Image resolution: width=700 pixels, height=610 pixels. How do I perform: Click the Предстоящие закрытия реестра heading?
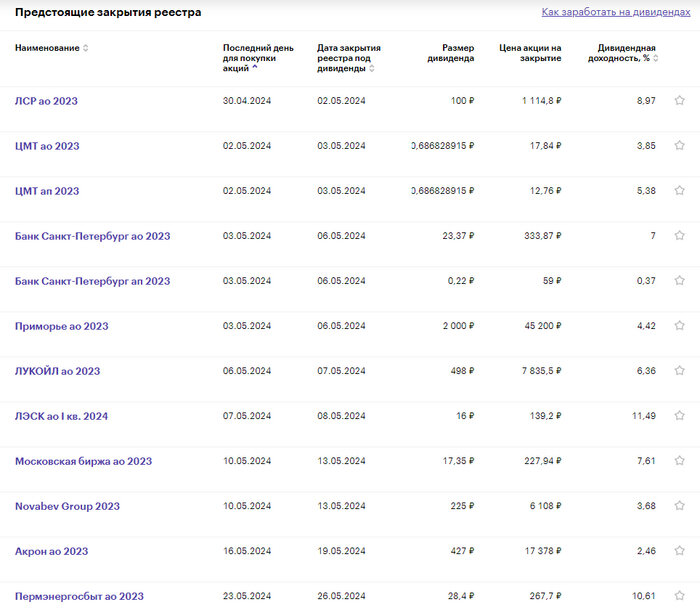(108, 12)
